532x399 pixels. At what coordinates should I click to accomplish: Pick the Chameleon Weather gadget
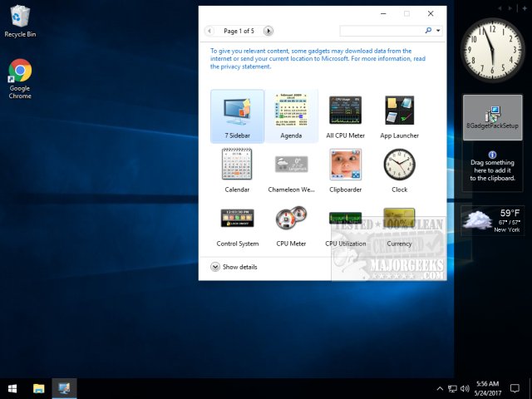[291, 169]
